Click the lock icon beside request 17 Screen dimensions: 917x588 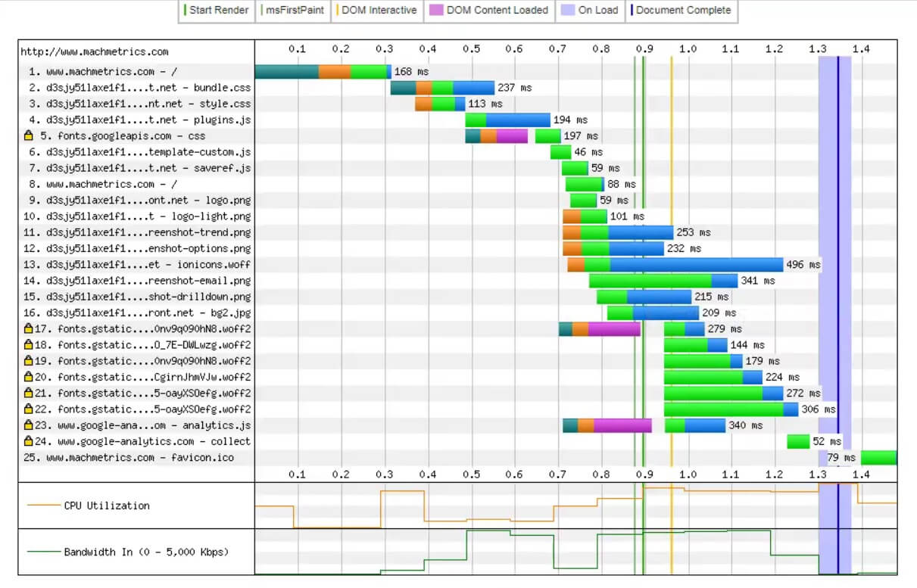tap(28, 329)
